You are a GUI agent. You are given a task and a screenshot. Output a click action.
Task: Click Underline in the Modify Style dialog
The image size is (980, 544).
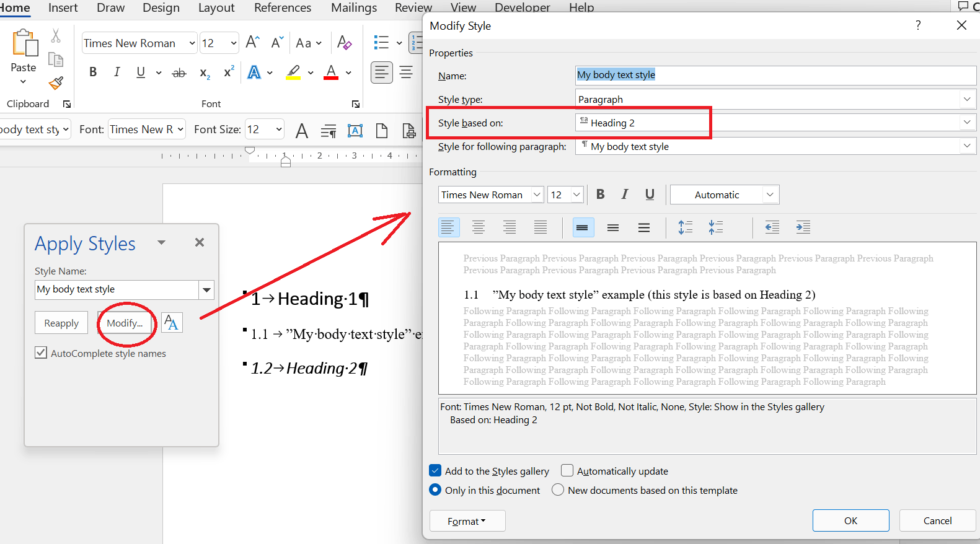click(x=650, y=195)
